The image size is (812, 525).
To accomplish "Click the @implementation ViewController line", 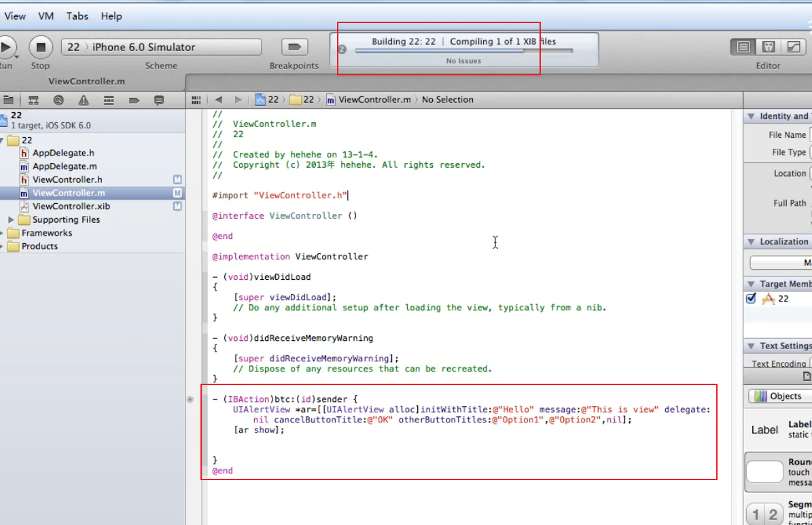I will [290, 256].
